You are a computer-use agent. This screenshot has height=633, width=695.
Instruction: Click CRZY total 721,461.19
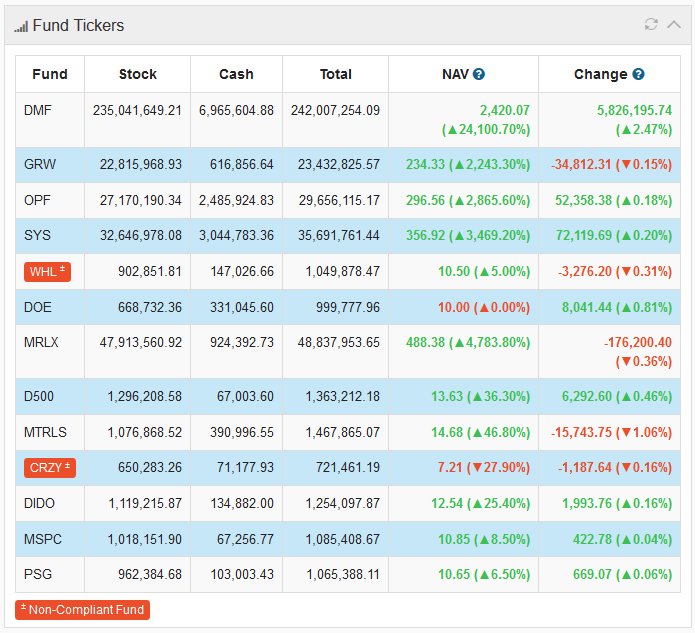348,468
